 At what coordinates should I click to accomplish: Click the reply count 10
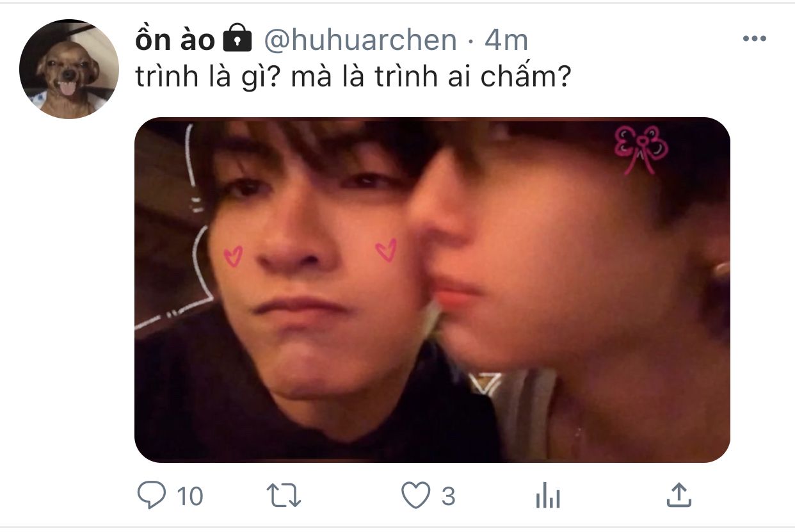point(189,496)
